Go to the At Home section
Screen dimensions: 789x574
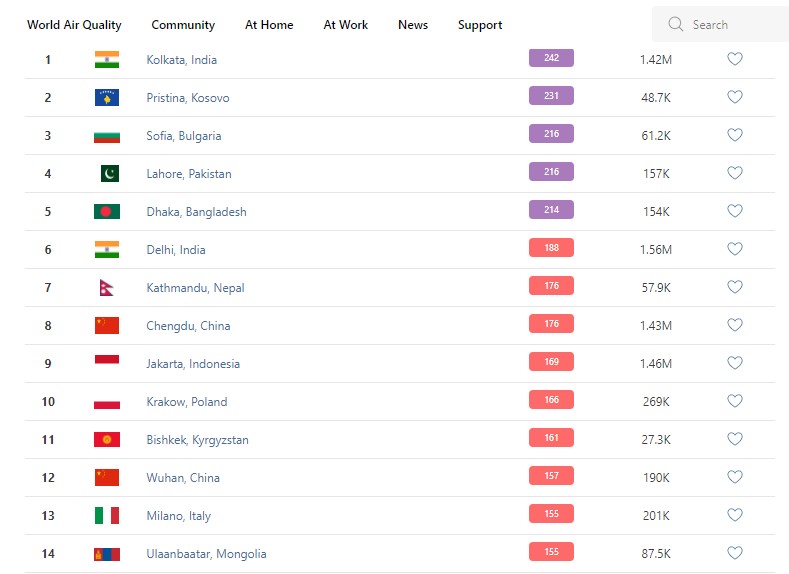tap(269, 25)
